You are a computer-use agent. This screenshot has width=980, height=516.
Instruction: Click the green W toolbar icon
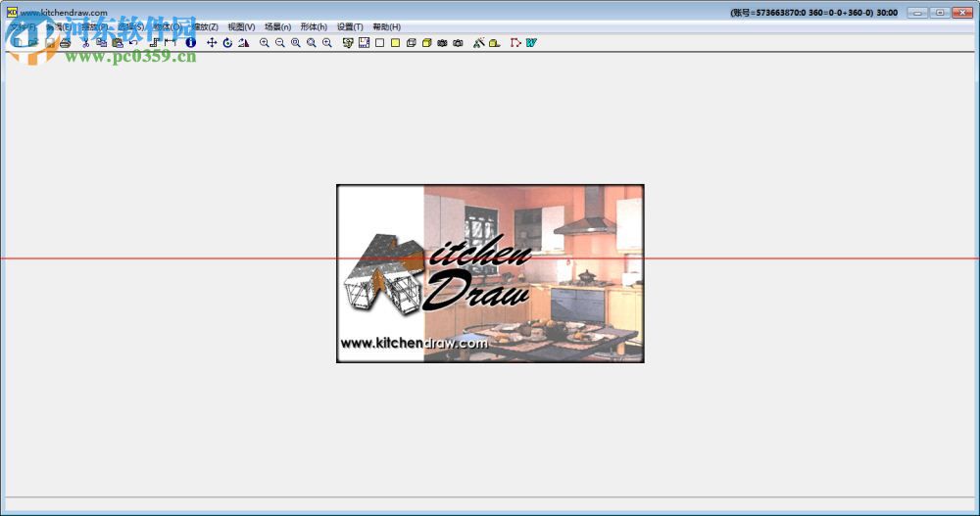pos(531,42)
